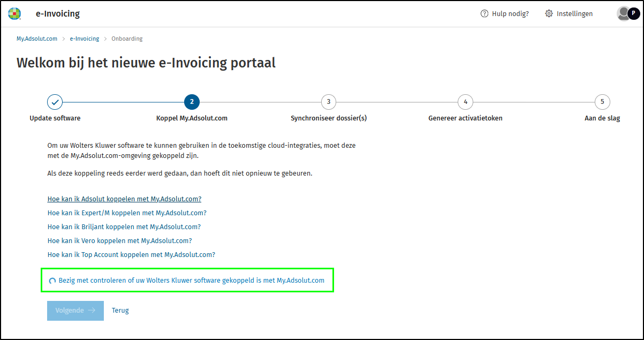Open settings via the gear icon
644x340 pixels.
click(x=549, y=14)
